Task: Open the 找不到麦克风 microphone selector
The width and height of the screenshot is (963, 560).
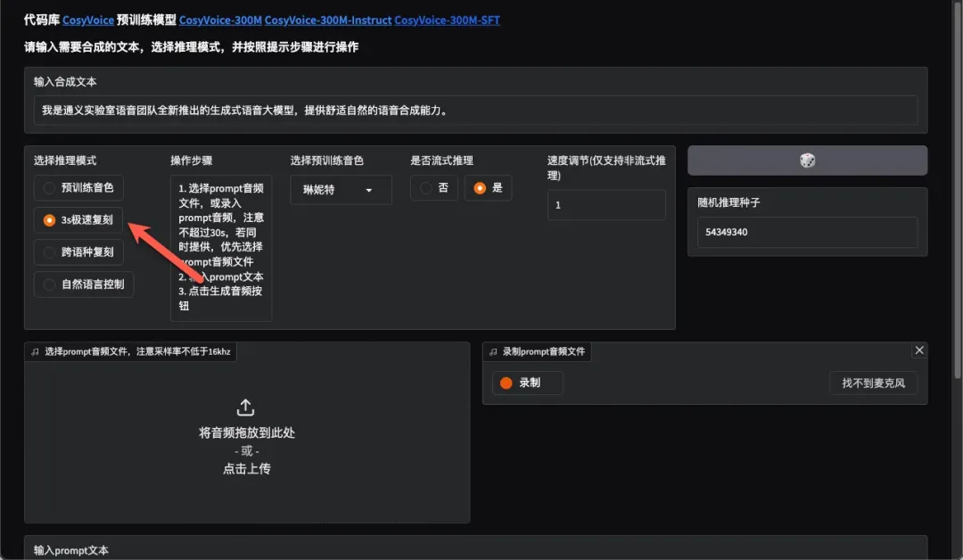Action: [x=873, y=383]
